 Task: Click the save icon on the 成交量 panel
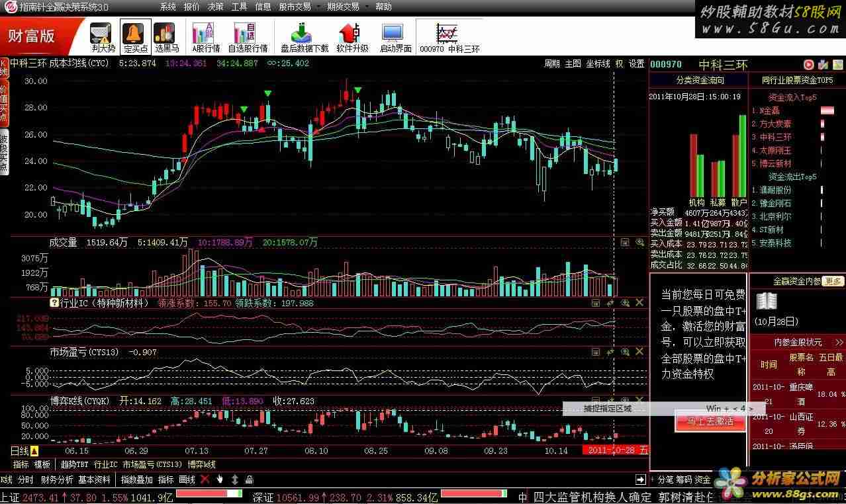tap(625, 243)
